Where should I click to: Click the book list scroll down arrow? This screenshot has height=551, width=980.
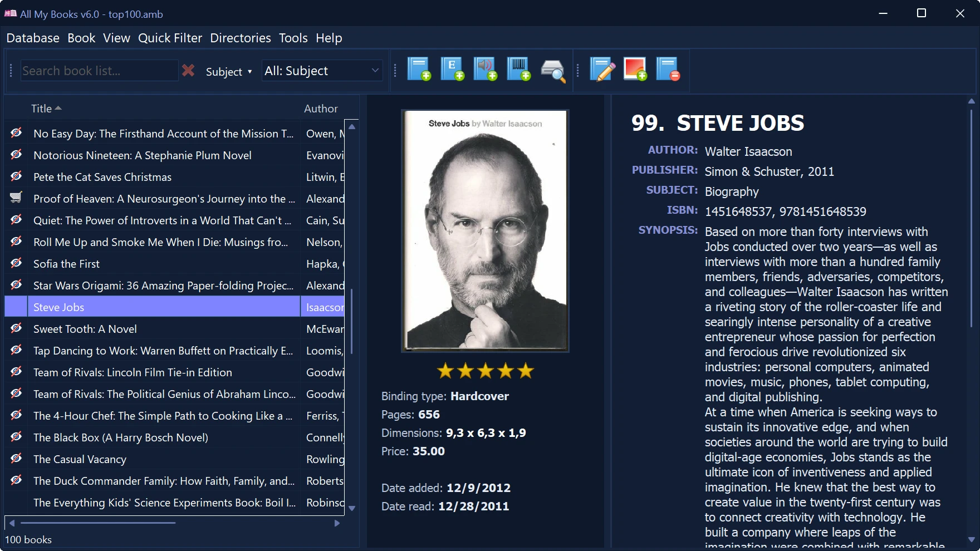[351, 508]
